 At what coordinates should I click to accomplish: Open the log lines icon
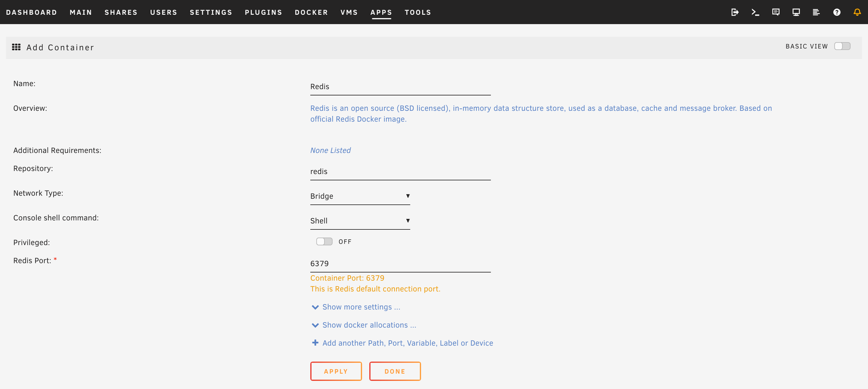[x=816, y=12]
